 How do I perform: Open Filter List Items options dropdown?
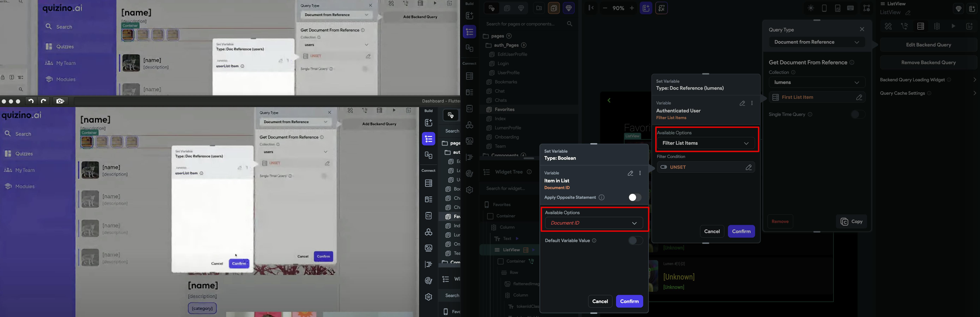click(706, 143)
